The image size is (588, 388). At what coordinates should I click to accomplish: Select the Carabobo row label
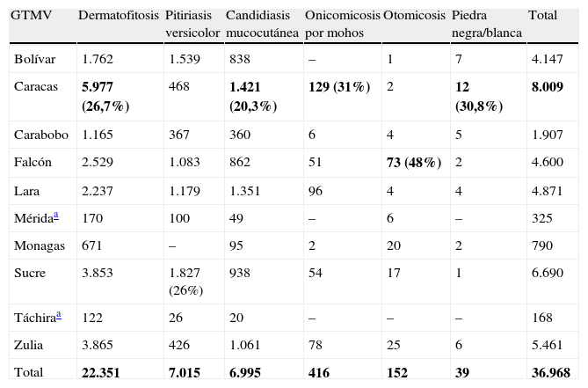pyautogui.click(x=40, y=135)
